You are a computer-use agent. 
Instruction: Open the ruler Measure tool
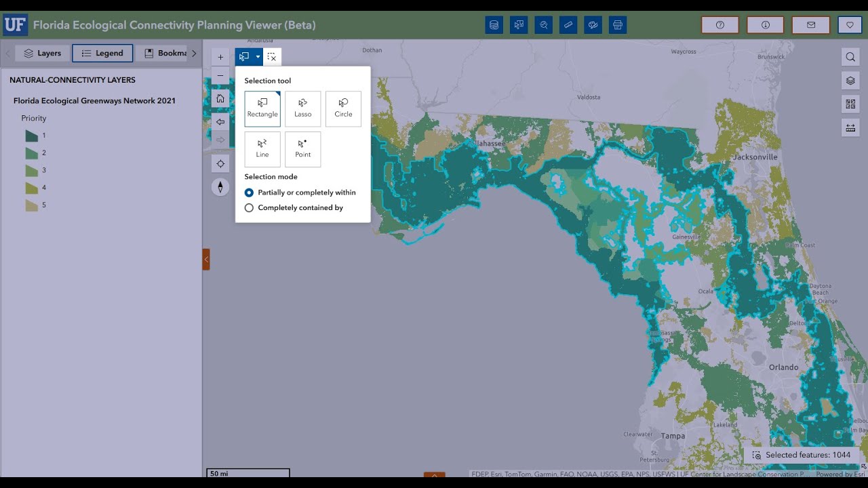[568, 25]
